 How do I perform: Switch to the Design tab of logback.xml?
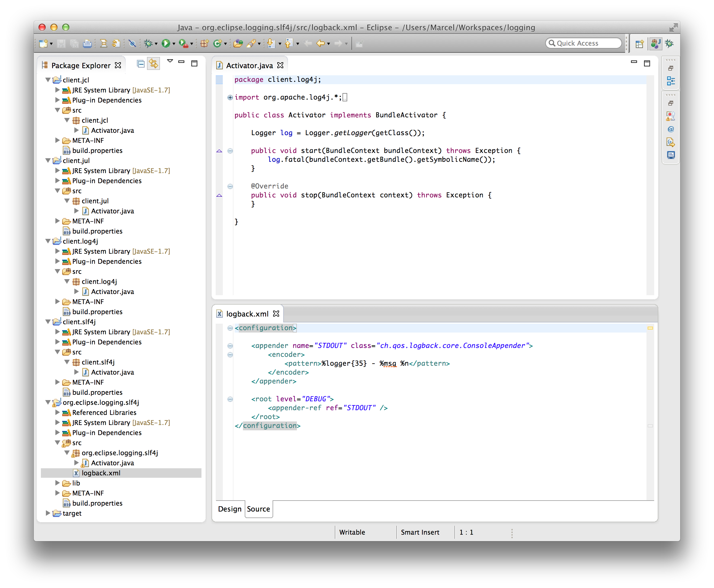pos(230,509)
